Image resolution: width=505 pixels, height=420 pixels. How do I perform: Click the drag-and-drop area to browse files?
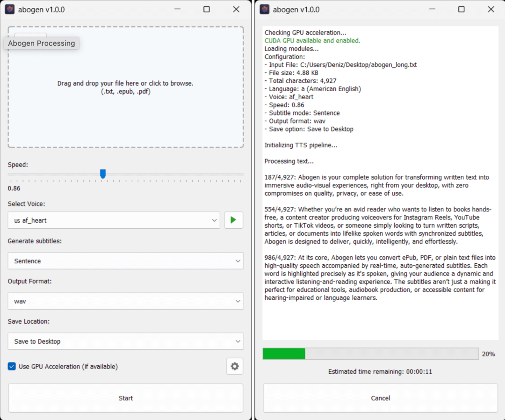click(x=125, y=87)
